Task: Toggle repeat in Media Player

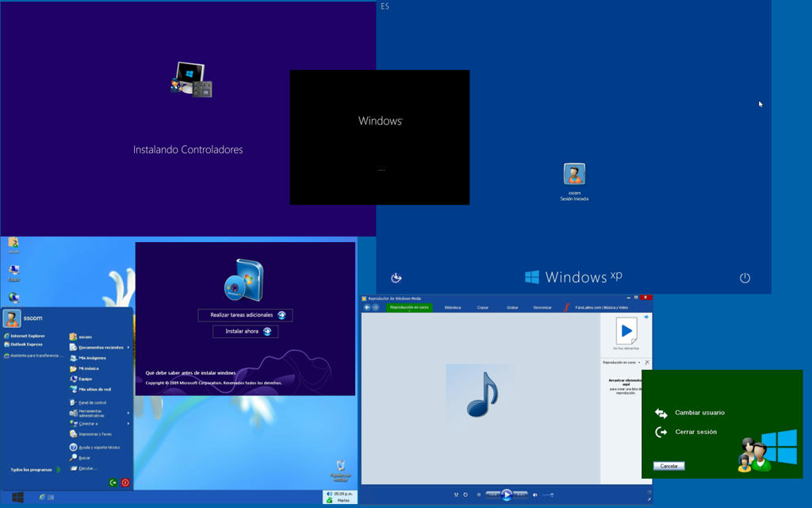Action: [x=465, y=495]
